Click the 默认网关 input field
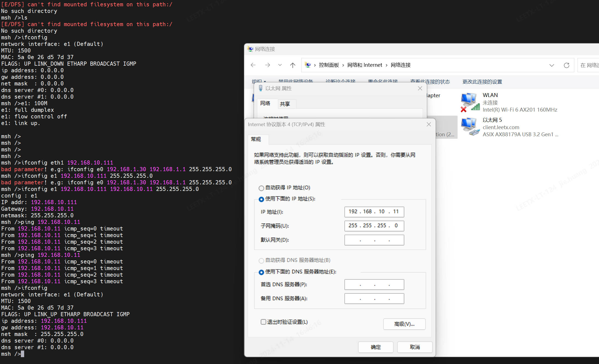The image size is (599, 364). [x=374, y=240]
